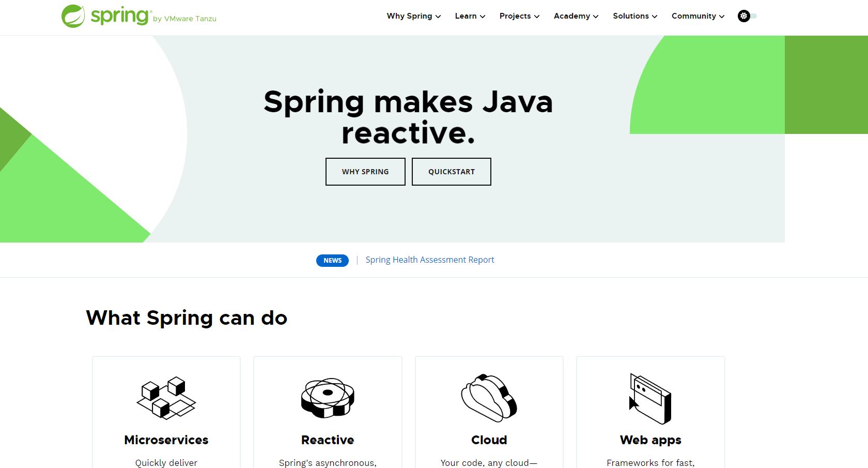Click the Reactive atom icon
Screen dimensions: 868x468
point(328,398)
